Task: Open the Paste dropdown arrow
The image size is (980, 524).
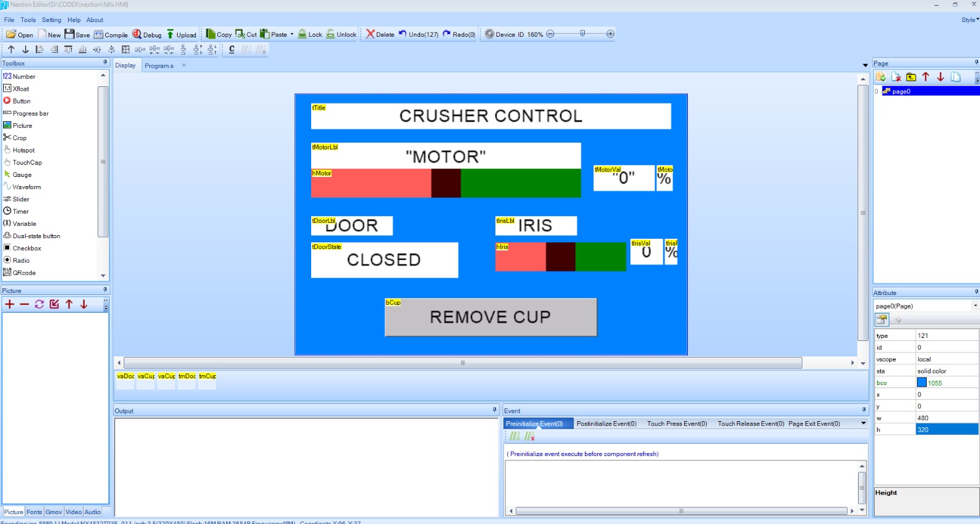Action: [x=292, y=34]
